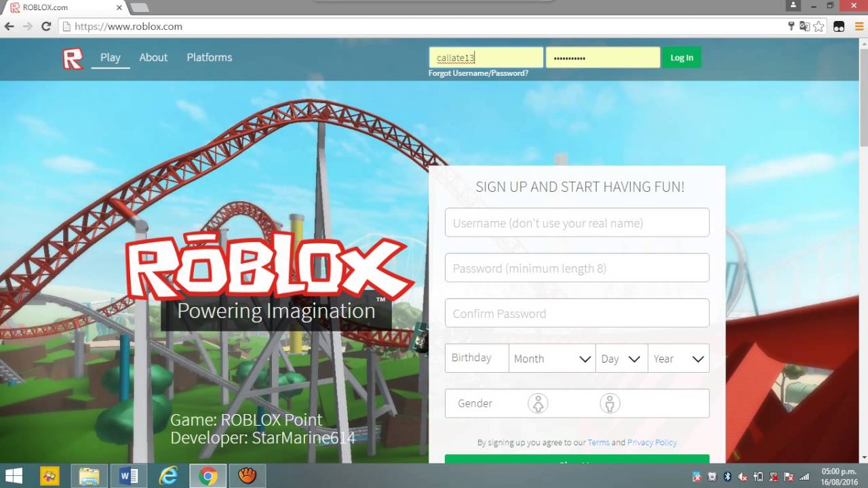Bookmark this page with star icon
The image size is (868, 488).
tap(818, 26)
